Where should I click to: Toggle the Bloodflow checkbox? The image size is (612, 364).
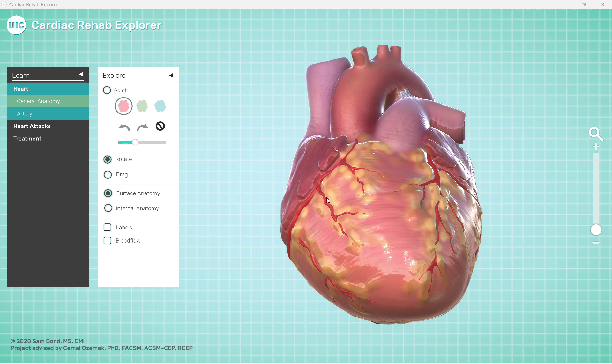pyautogui.click(x=108, y=241)
